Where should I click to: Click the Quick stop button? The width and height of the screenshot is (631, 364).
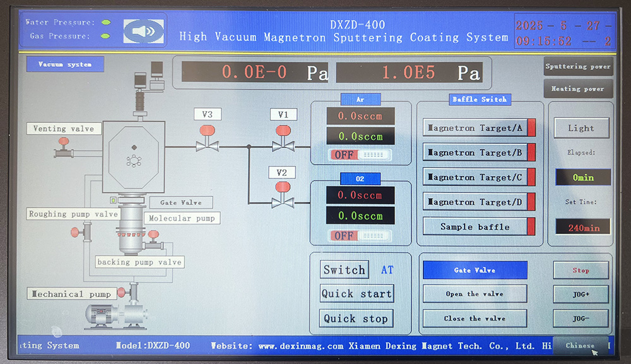tap(356, 319)
